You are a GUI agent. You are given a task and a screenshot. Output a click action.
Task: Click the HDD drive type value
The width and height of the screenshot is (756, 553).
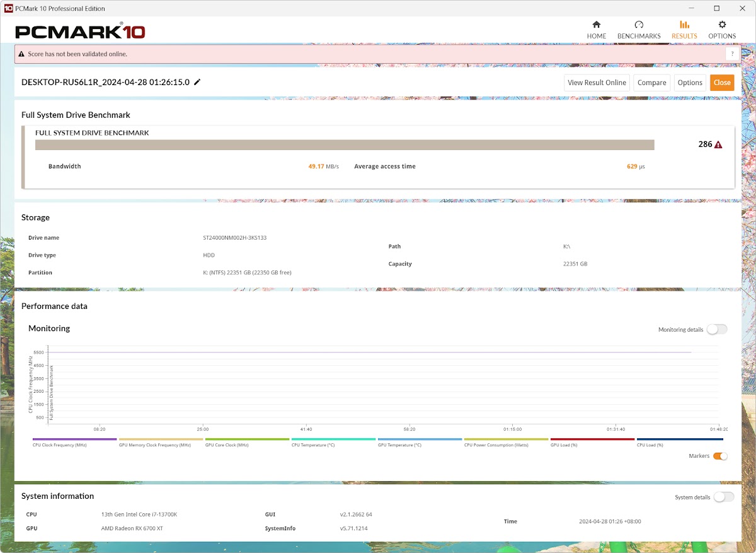tap(209, 255)
